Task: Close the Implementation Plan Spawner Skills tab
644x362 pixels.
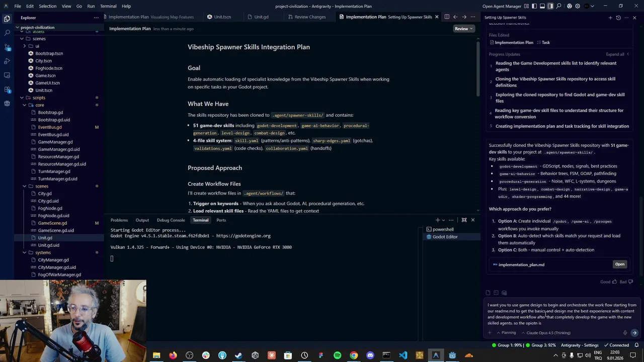Action: tap(437, 17)
